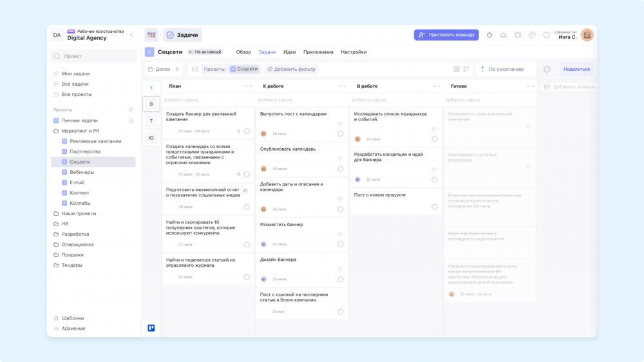The height and width of the screenshot is (362, 644).
Task: Open Готово column options menu
Action: coord(530,86)
